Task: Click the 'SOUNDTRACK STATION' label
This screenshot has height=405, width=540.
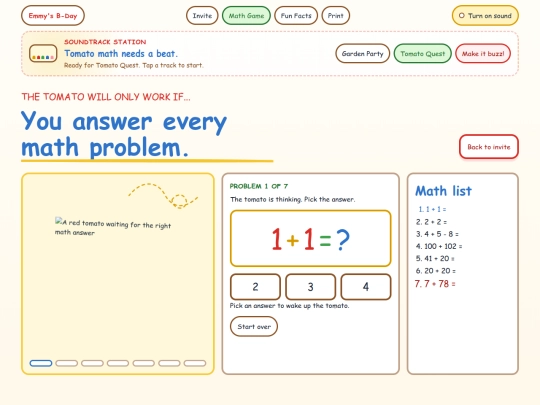Action: click(105, 42)
